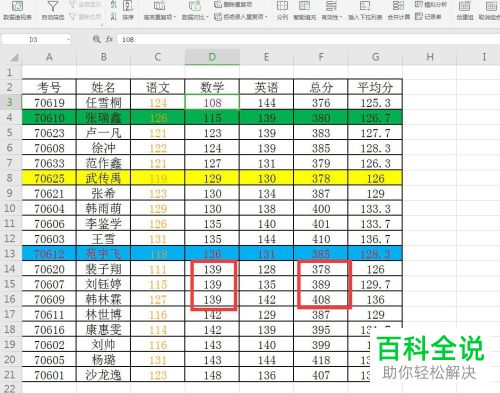Click 插入下拉列表 insert dropdown list

[x=365, y=10]
